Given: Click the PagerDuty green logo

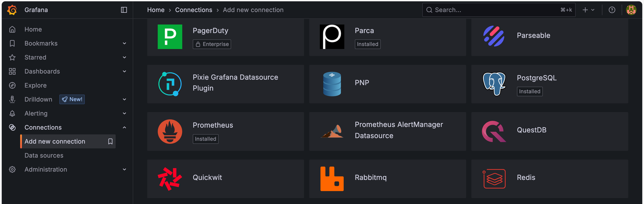Looking at the screenshot, I should tap(170, 37).
